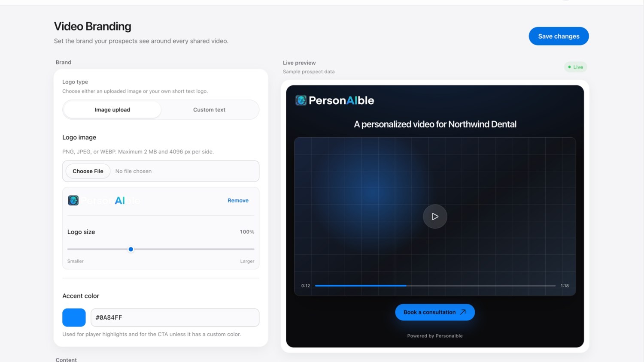Image resolution: width=644 pixels, height=362 pixels.
Task: Click the "100%" logo size value
Action: point(247,232)
